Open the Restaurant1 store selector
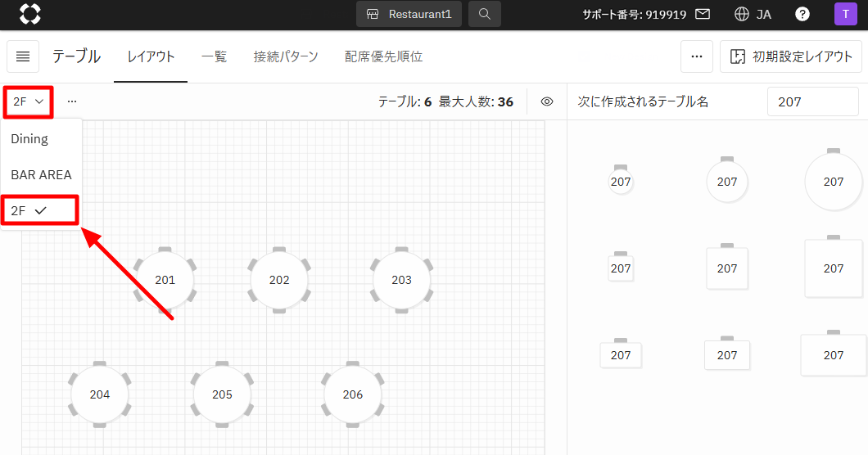The image size is (868, 455). [409, 14]
